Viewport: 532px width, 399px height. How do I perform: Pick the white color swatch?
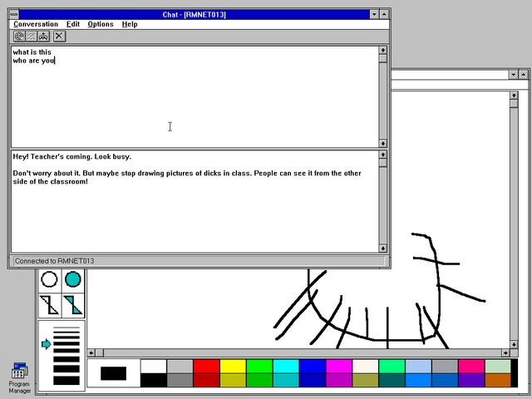(154, 367)
